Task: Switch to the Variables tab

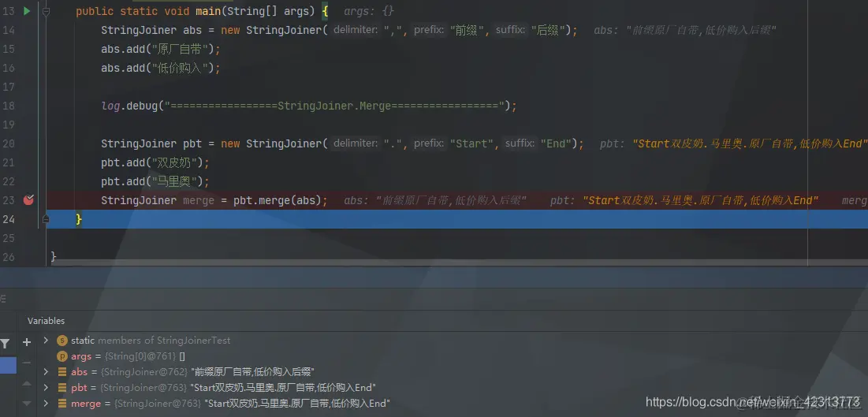Action: tap(46, 321)
